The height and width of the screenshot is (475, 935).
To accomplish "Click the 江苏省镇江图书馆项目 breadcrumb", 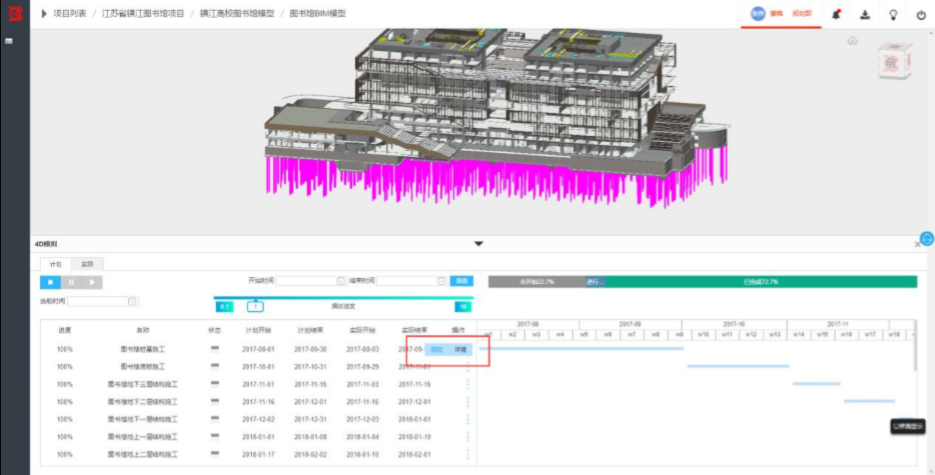I will (143, 14).
